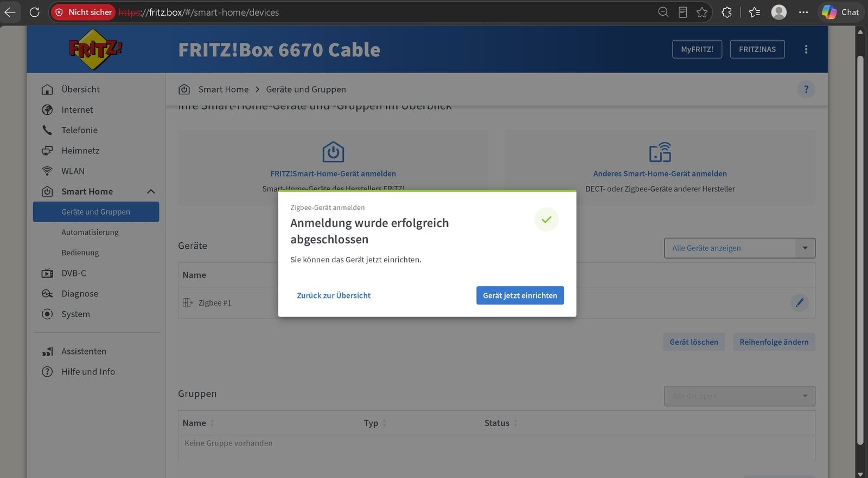
Task: Sort groups by Name column
Action: pyautogui.click(x=198, y=423)
